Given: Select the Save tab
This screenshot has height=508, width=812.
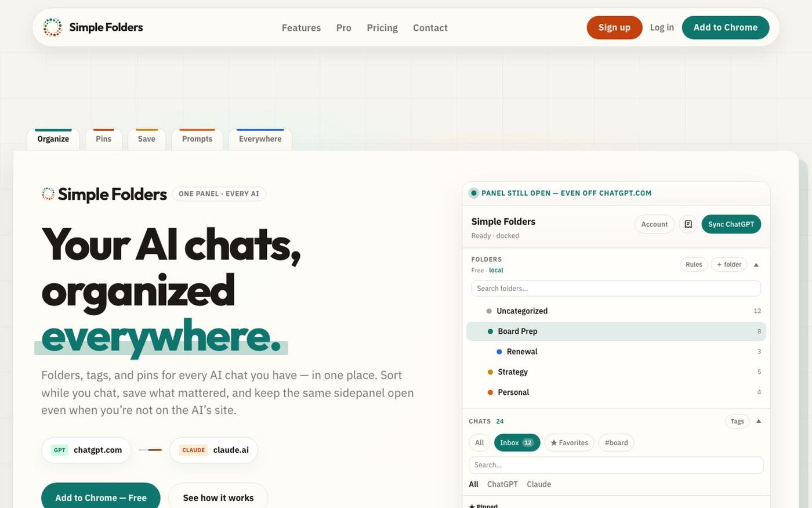Looking at the screenshot, I should (147, 139).
